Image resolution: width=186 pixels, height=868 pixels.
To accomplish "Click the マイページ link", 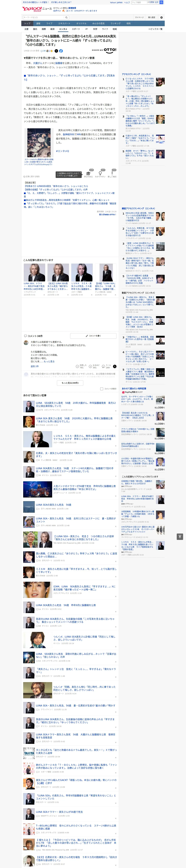I will [x=139, y=18].
